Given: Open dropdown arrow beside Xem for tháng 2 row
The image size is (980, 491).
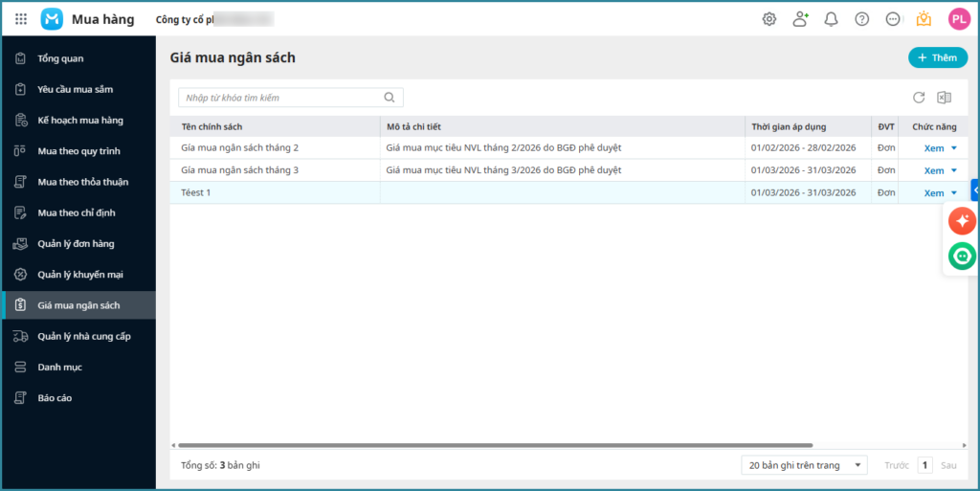Looking at the screenshot, I should point(954,148).
